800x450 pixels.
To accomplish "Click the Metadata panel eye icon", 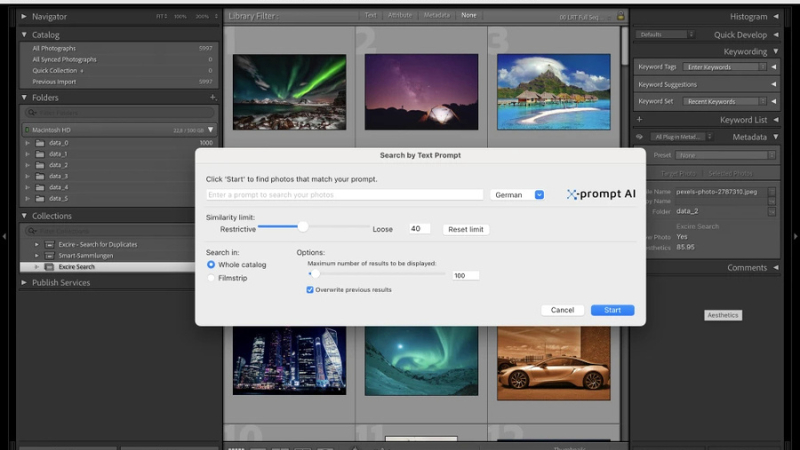I will [639, 137].
